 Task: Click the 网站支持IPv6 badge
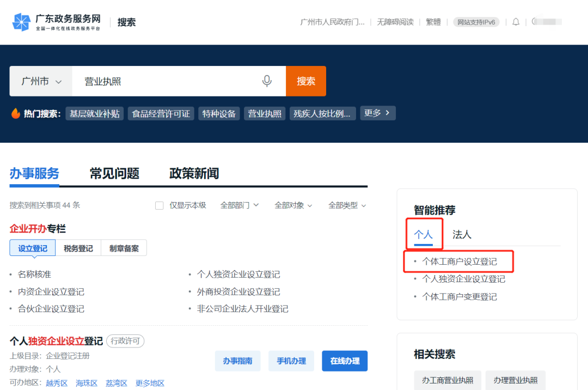click(476, 22)
